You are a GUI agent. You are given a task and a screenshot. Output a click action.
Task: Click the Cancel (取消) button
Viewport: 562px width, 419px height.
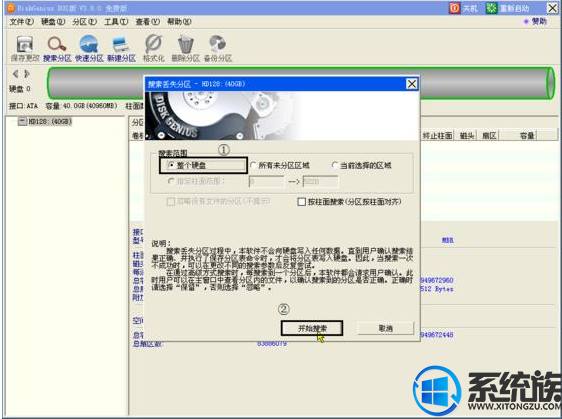pyautogui.click(x=386, y=328)
